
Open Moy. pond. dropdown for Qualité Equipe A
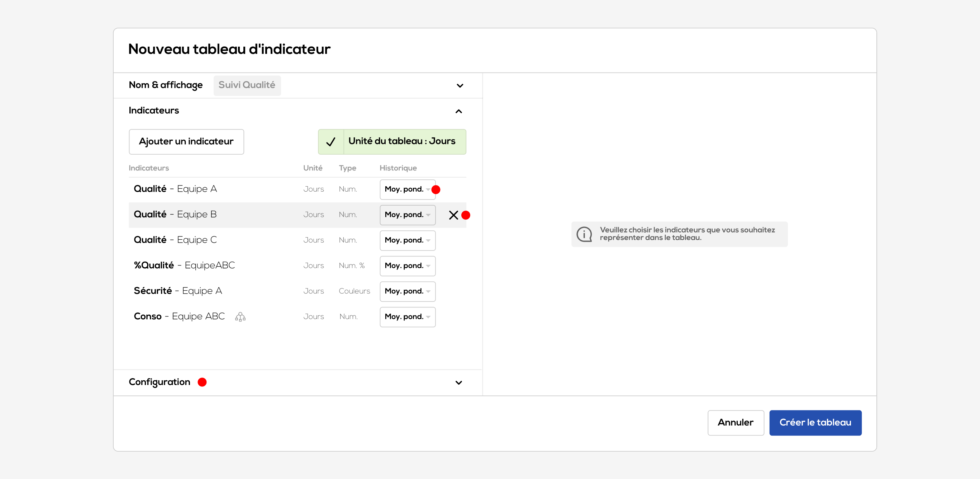pyautogui.click(x=407, y=189)
